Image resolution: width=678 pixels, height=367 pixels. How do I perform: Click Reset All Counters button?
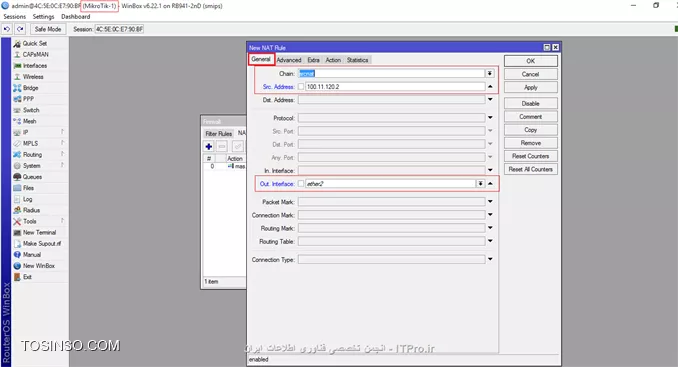pos(531,169)
